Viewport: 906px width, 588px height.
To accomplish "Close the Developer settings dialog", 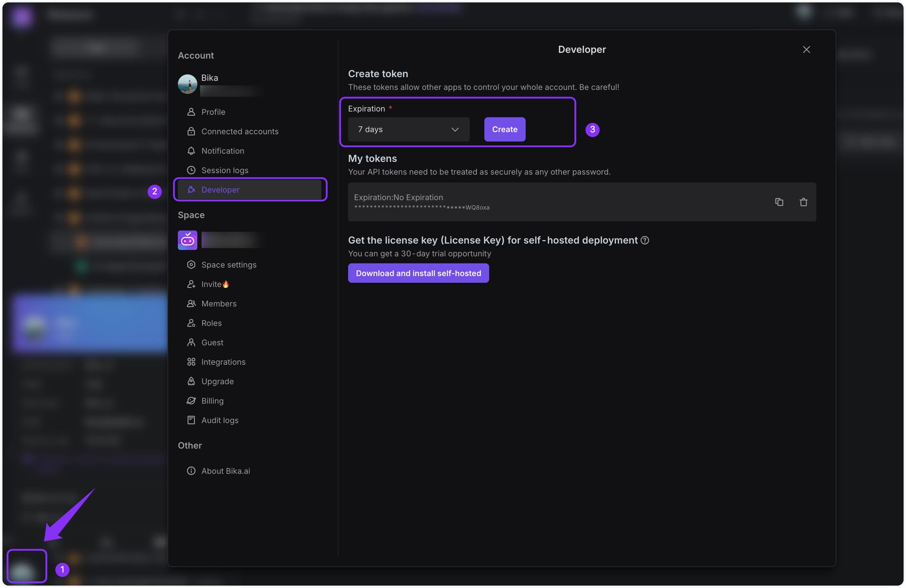I will click(806, 50).
